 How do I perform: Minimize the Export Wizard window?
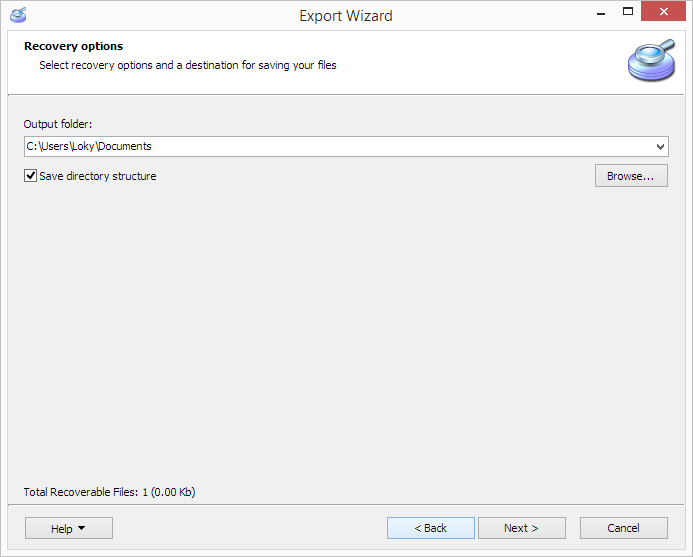click(601, 13)
